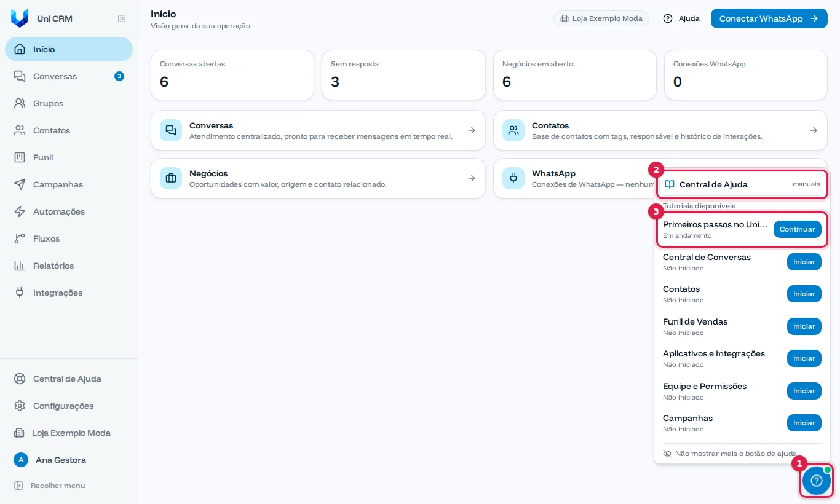840x504 pixels.
Task: Click the Campanhas paper-plane icon
Action: [20, 184]
